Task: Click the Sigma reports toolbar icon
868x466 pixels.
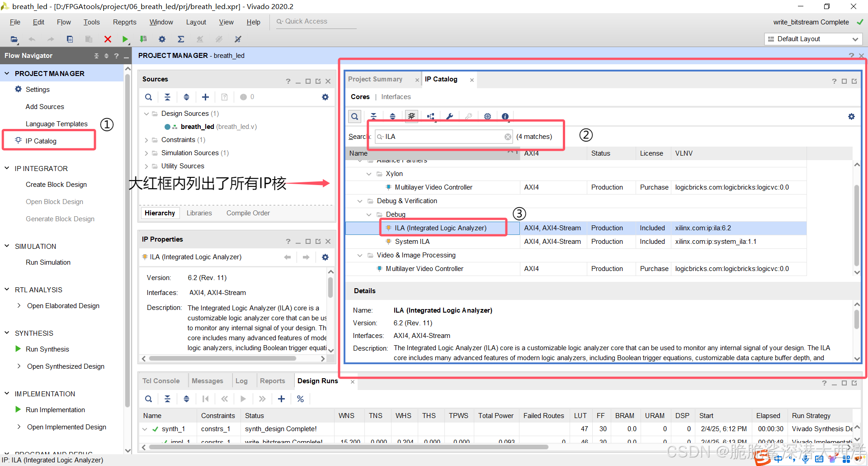Action: pos(181,39)
